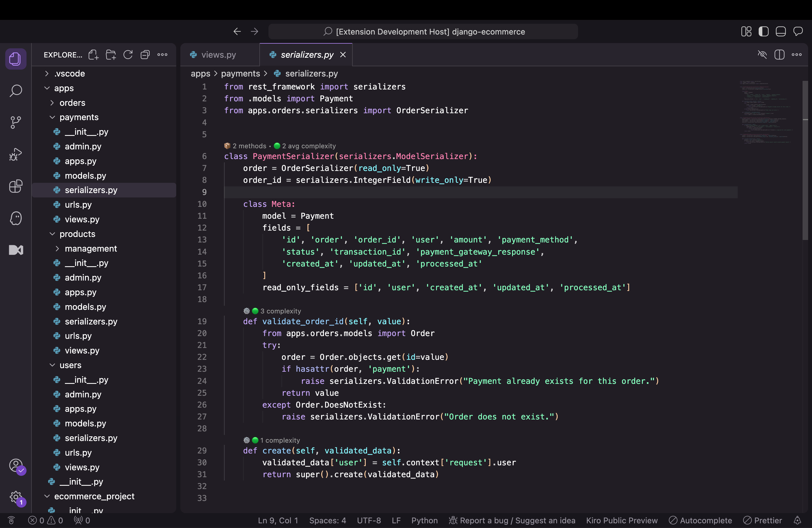Image resolution: width=812 pixels, height=528 pixels.
Task: Open the Extensions view
Action: pos(16,186)
